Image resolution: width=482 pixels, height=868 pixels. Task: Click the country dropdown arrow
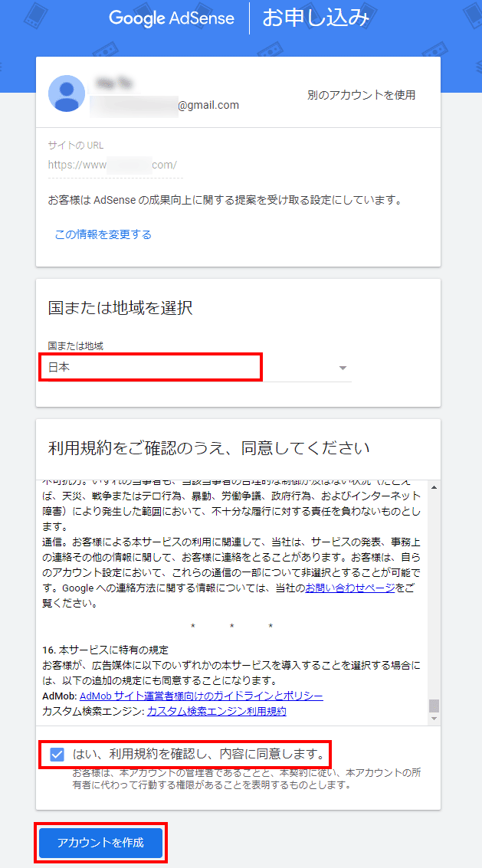click(x=343, y=368)
